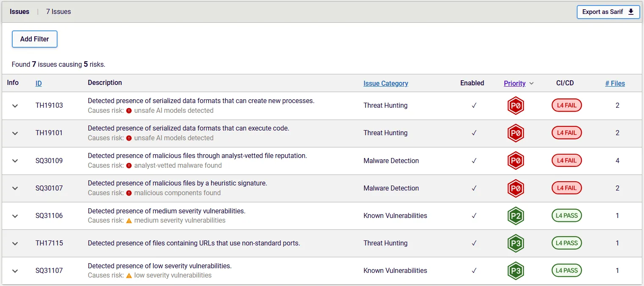Screen dimensions: 644x286
Task: Click the download icon on Export as Sarif
Action: [631, 12]
